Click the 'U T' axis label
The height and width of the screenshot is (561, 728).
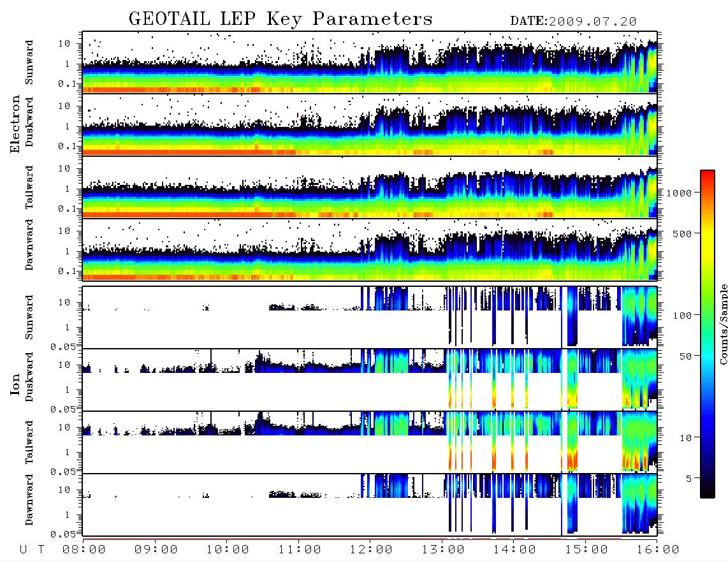tap(32, 550)
